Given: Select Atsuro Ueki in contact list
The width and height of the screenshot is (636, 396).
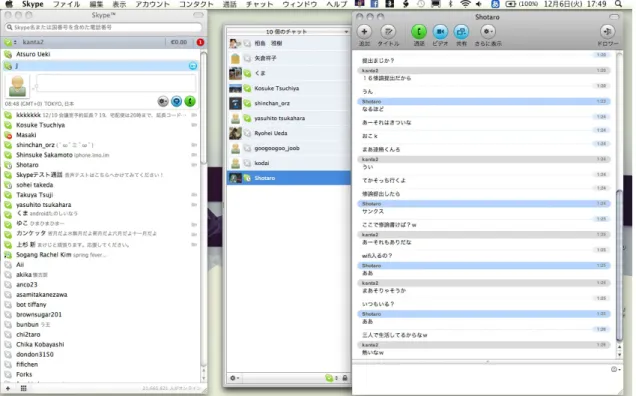Looking at the screenshot, I should (x=101, y=54).
